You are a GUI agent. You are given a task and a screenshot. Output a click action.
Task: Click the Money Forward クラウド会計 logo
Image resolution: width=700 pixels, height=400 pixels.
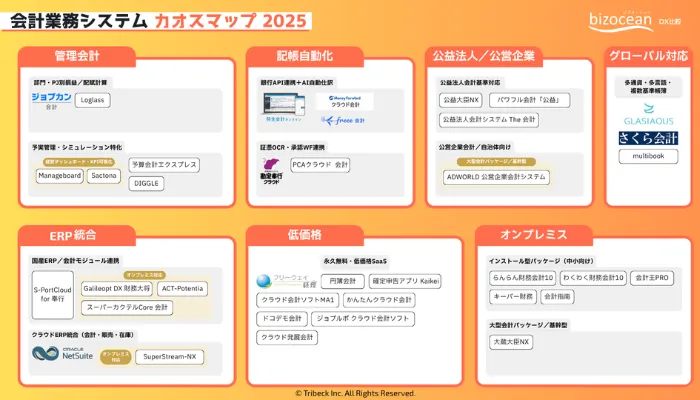[x=345, y=101]
